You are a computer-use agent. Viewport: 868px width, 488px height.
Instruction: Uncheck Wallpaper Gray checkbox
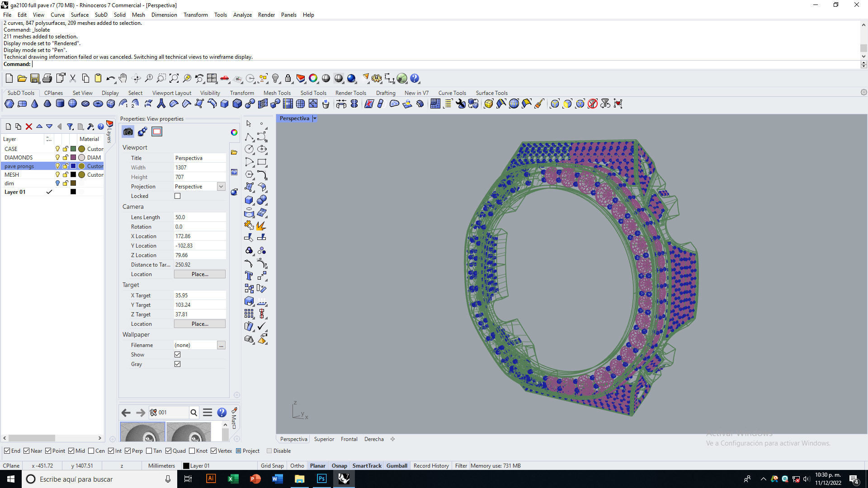point(177,364)
